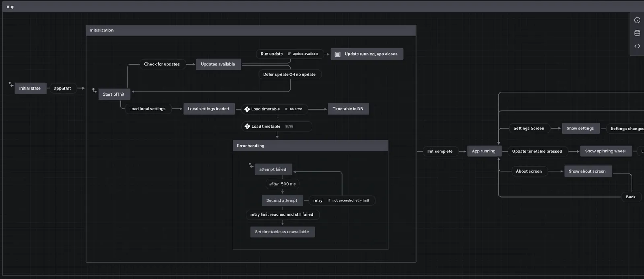Select the Back event
The image size is (644, 279).
(x=631, y=197)
